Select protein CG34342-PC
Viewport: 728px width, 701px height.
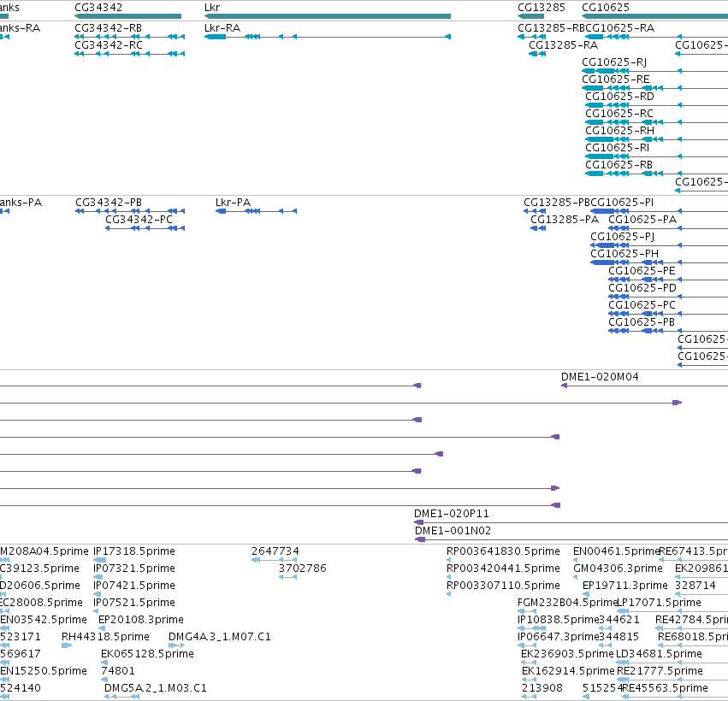pyautogui.click(x=139, y=220)
